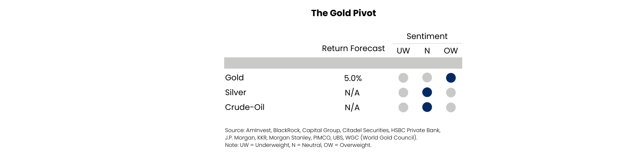Select the Silver Underweight sentiment dot
The height and width of the screenshot is (159, 644).
tap(403, 92)
